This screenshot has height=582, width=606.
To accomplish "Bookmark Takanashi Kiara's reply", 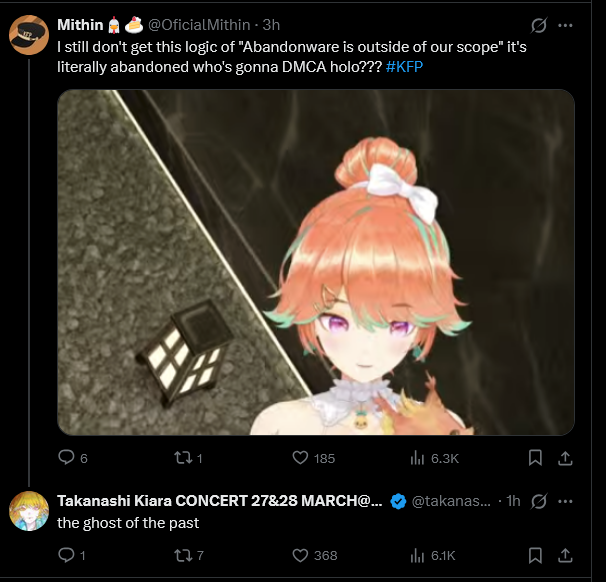I will point(535,555).
